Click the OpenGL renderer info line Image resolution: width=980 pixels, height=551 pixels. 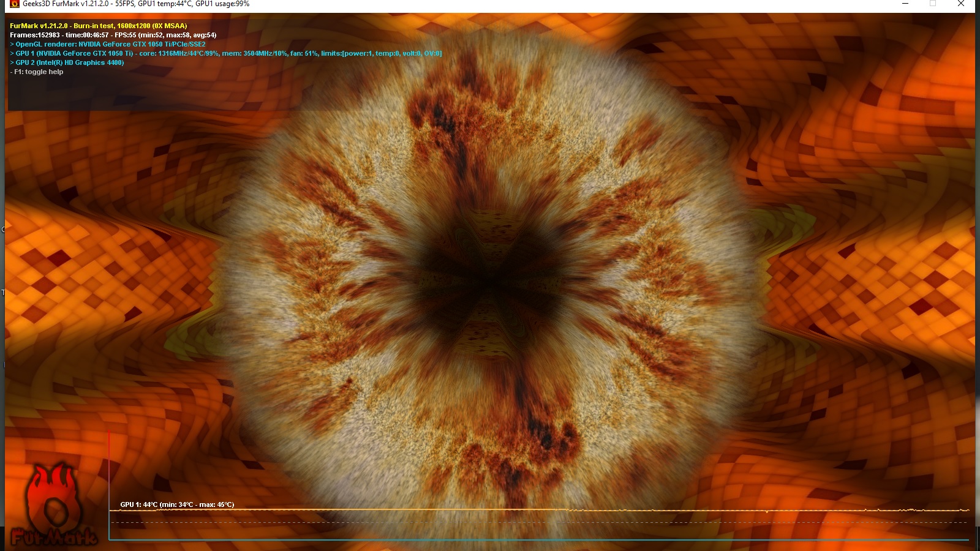pyautogui.click(x=108, y=44)
